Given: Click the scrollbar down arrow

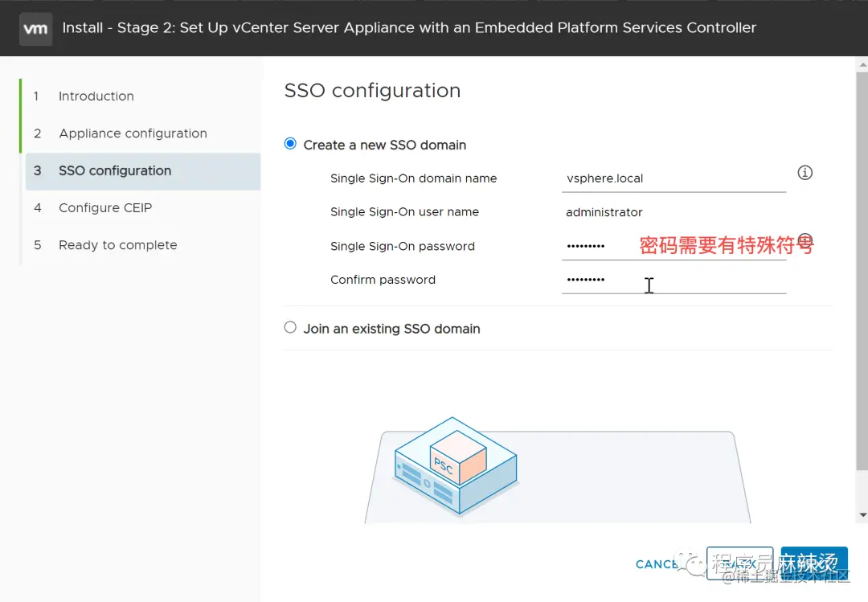Looking at the screenshot, I should (862, 515).
